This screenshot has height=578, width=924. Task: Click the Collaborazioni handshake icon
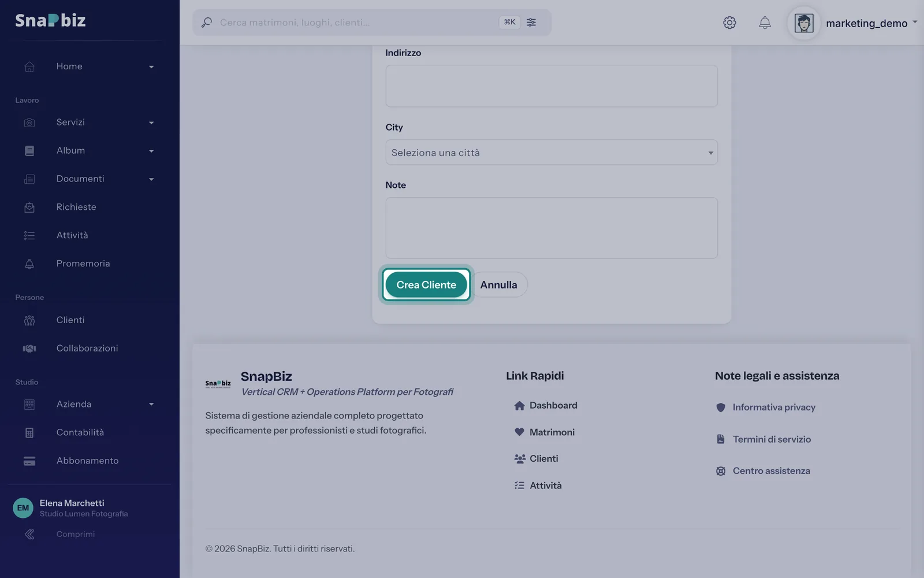click(x=29, y=349)
